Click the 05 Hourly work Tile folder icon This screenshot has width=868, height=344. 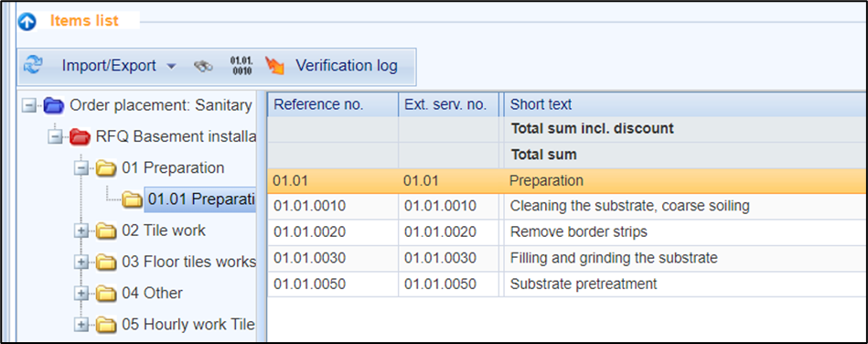tap(106, 325)
